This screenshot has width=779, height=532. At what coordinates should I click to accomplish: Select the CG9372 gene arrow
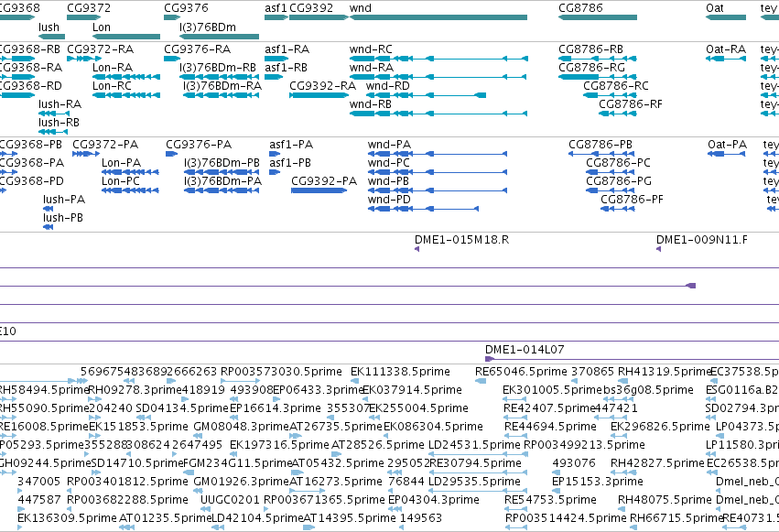pyautogui.click(x=84, y=17)
